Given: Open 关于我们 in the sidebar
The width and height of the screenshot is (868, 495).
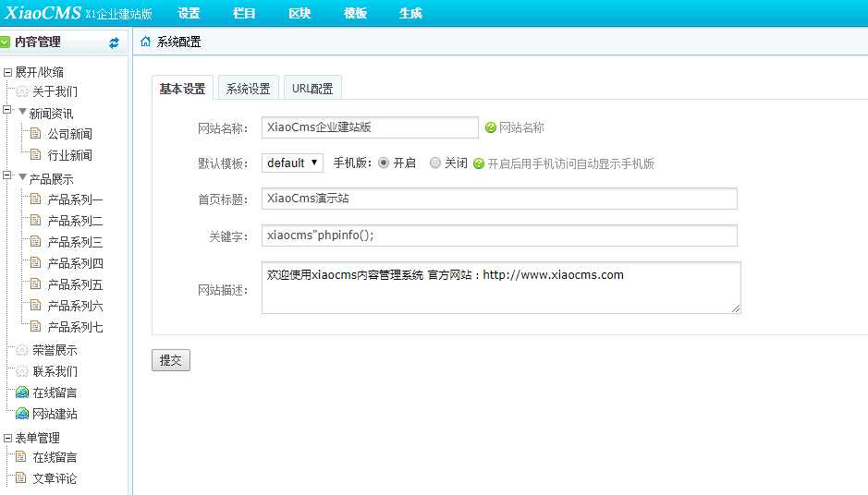Looking at the screenshot, I should pos(55,91).
